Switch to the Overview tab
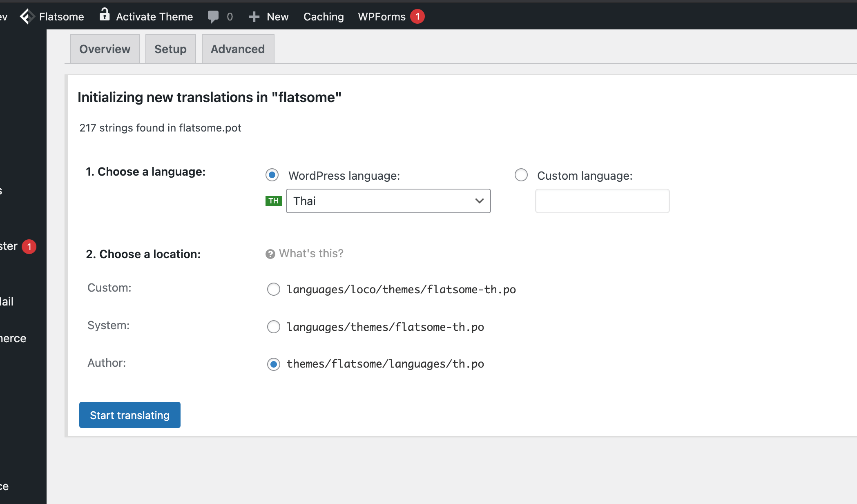This screenshot has height=504, width=857. point(105,49)
